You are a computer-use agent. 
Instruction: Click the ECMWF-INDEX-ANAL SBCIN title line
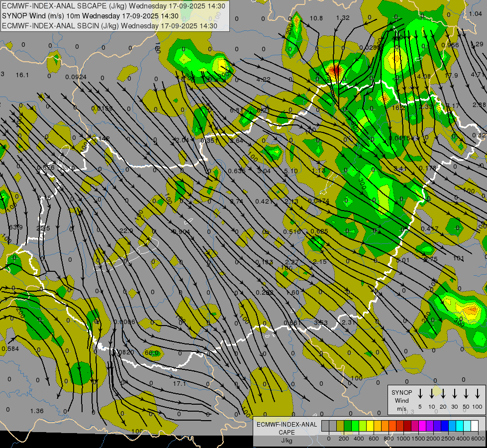[x=109, y=26]
